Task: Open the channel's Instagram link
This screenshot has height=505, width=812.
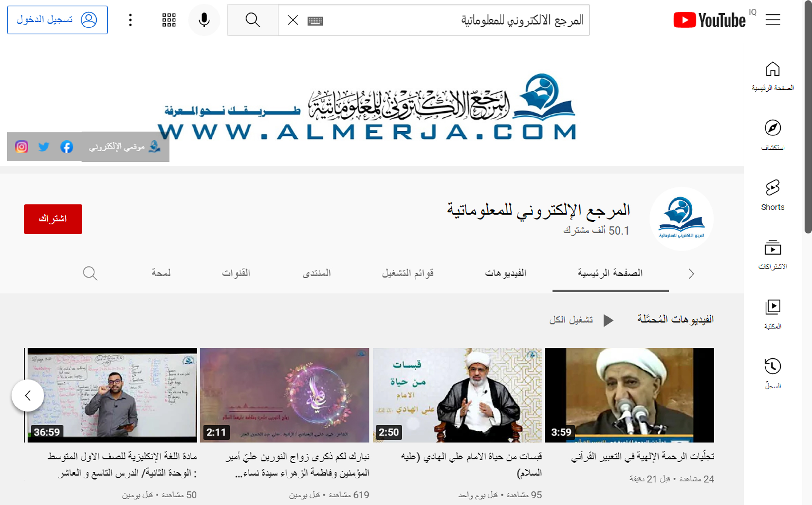Action: tap(22, 147)
